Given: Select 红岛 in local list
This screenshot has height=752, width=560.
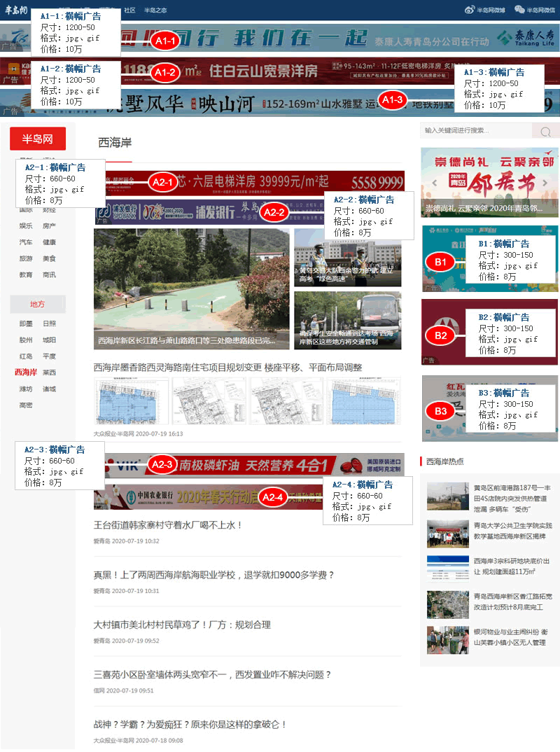Looking at the screenshot, I should click(26, 356).
